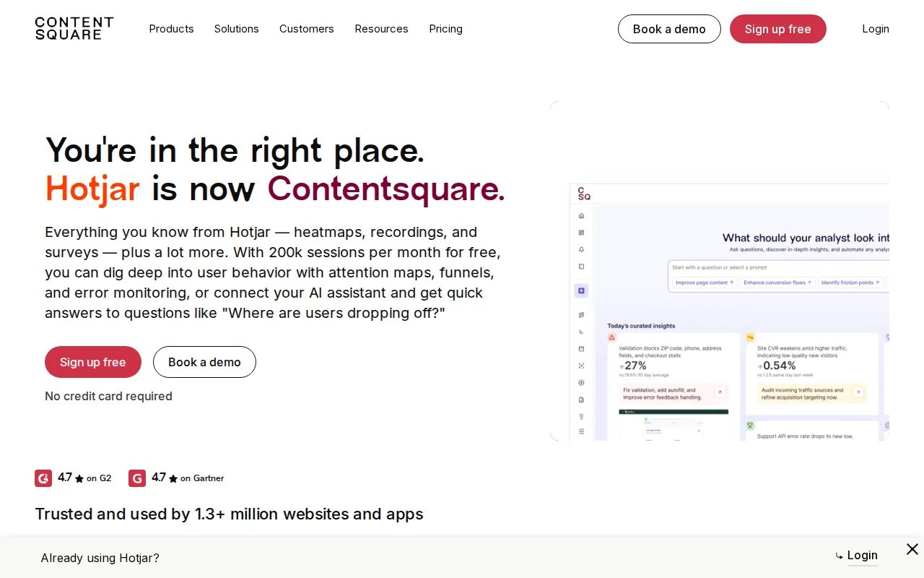Screen dimensions: 924x578
Task: Open the Customers menu
Action: [x=307, y=29]
